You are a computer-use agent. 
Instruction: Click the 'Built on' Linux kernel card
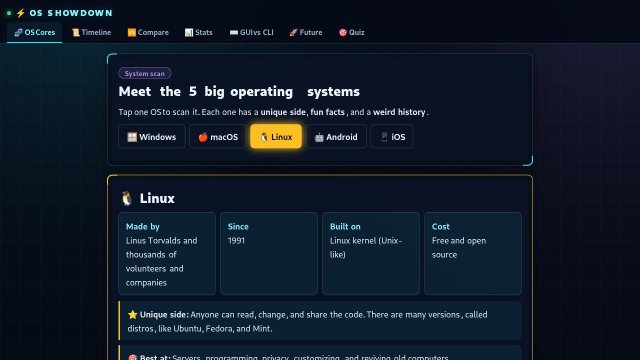pyautogui.click(x=371, y=253)
